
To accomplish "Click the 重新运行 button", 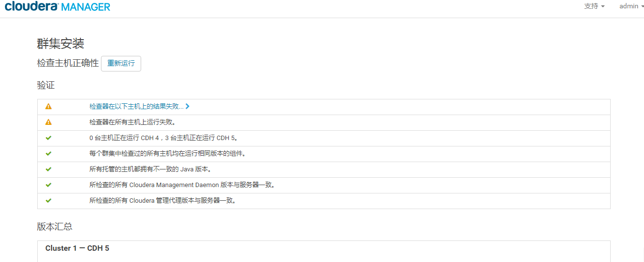I will pyautogui.click(x=121, y=64).
